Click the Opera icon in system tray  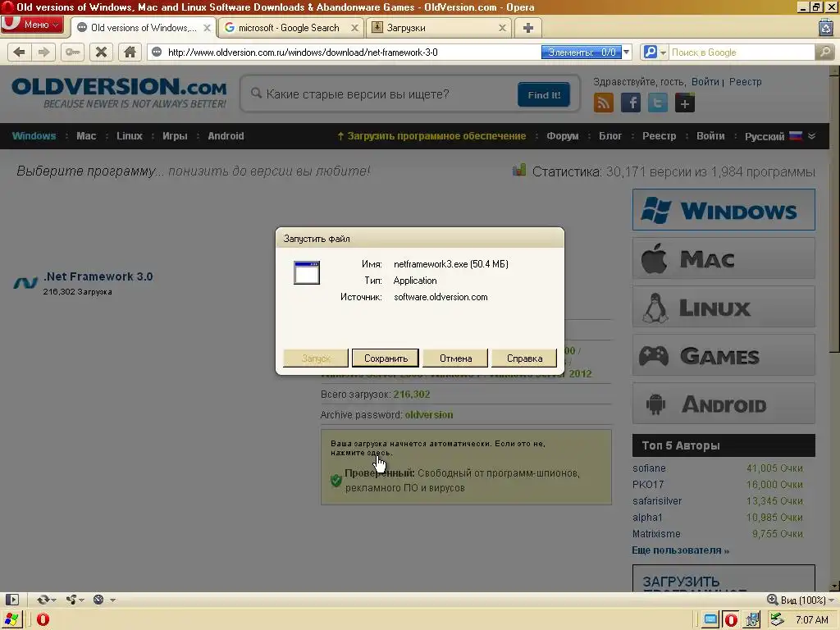click(731, 620)
